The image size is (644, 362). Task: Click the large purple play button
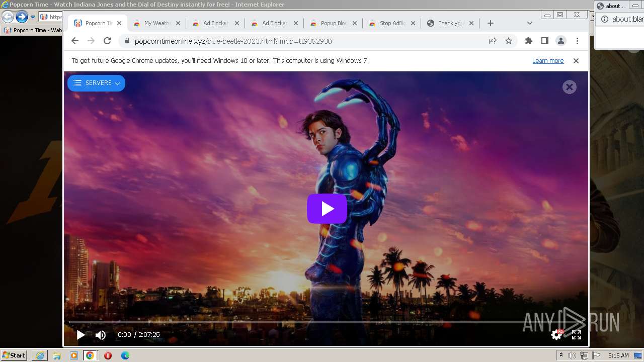327,209
